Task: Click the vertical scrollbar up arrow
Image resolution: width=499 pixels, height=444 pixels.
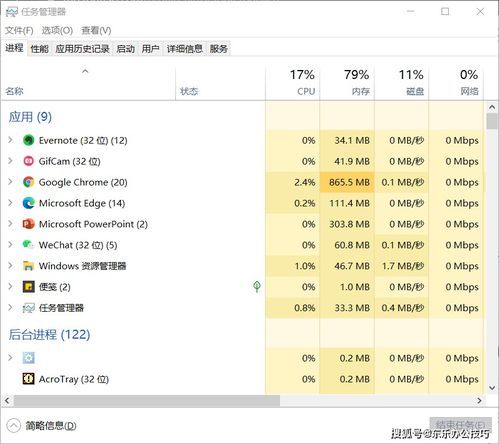Action: [492, 107]
